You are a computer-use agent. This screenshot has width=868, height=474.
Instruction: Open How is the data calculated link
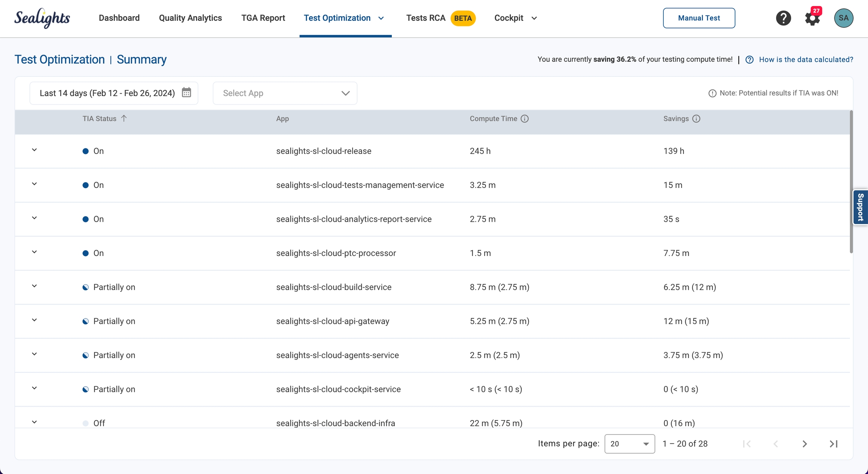(806, 59)
